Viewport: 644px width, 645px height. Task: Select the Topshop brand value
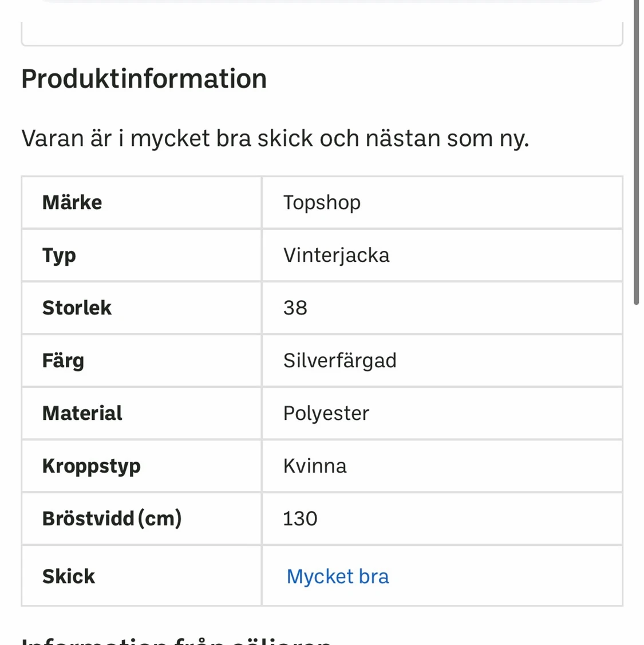click(x=321, y=202)
